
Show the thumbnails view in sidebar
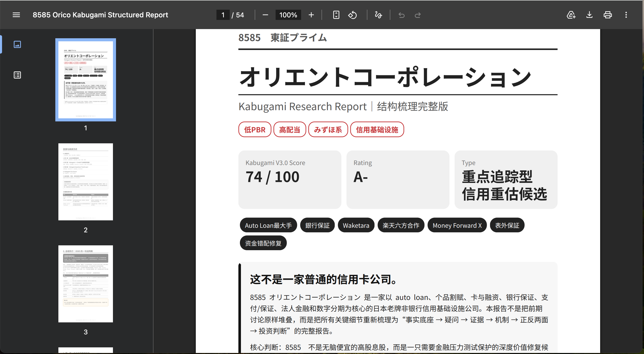tap(17, 44)
